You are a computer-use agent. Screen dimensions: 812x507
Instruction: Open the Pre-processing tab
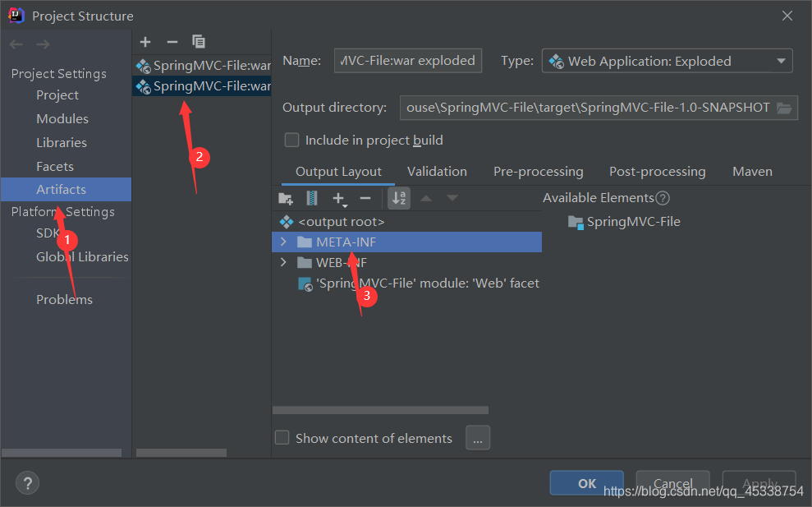(538, 172)
